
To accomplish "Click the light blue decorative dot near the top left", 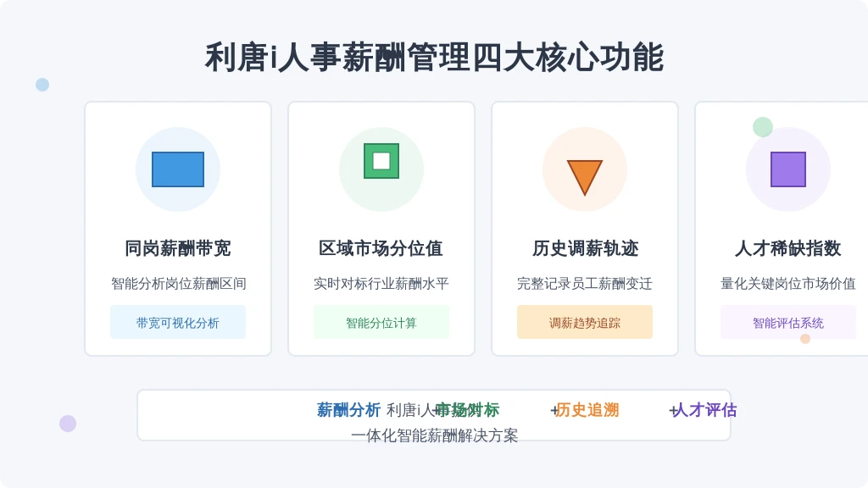I will 42,85.
